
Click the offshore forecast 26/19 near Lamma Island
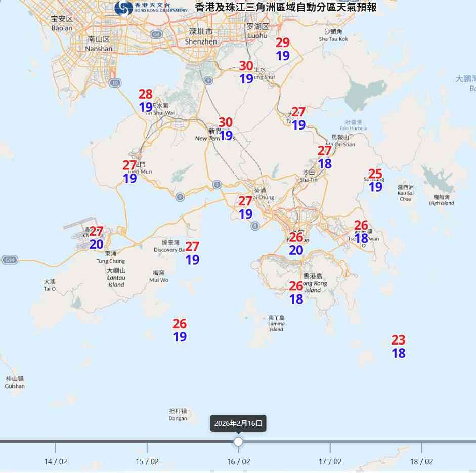(179, 330)
